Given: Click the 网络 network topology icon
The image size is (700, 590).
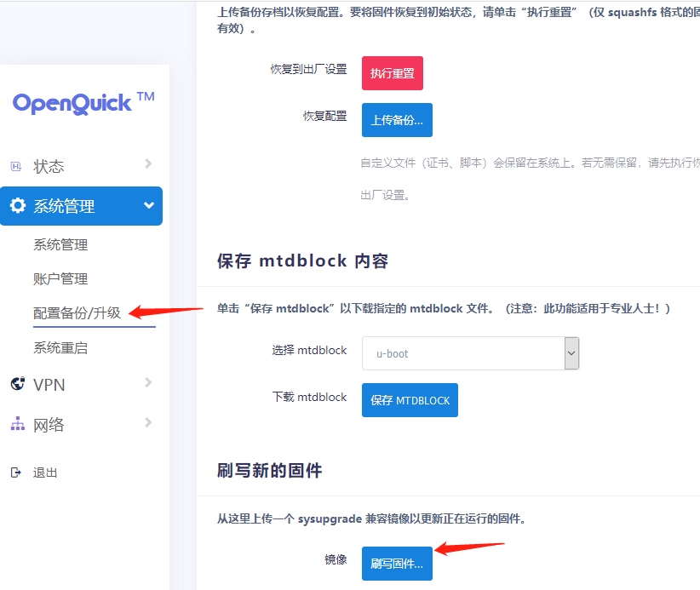Looking at the screenshot, I should point(17,424).
